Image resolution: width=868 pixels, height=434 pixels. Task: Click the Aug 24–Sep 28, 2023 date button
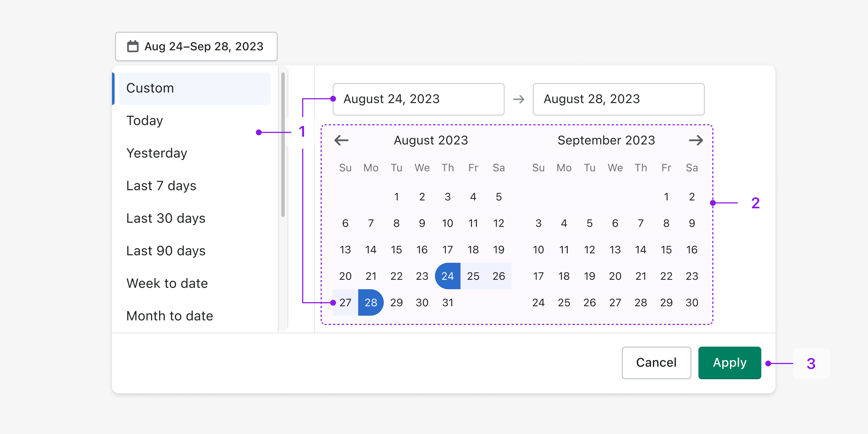196,46
